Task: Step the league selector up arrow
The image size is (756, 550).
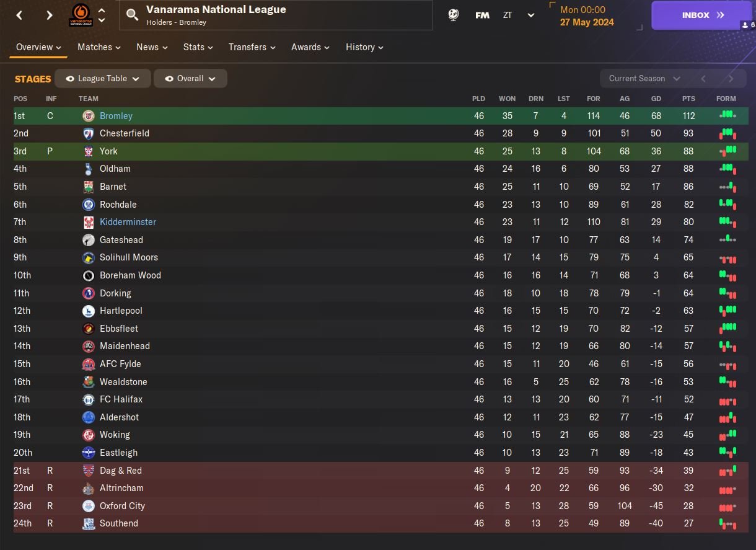Action: (x=102, y=11)
